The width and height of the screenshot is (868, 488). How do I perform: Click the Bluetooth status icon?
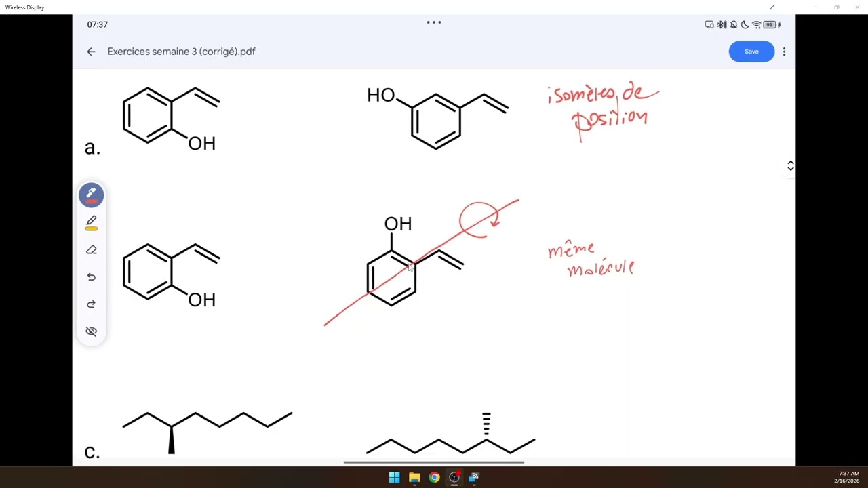click(x=722, y=24)
